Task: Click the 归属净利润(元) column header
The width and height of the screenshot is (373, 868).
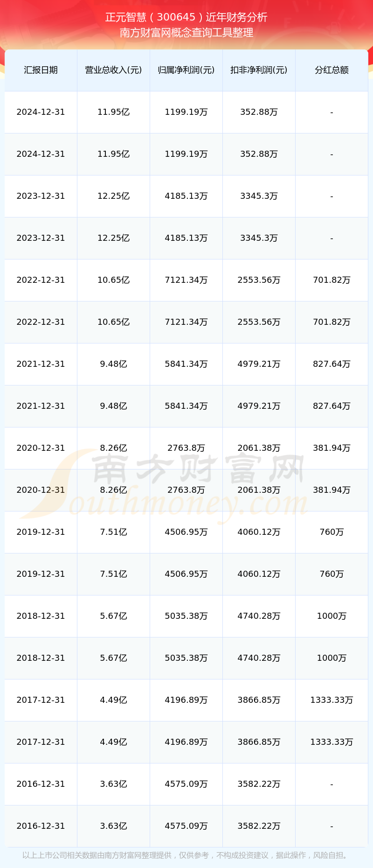Action: pos(186,70)
